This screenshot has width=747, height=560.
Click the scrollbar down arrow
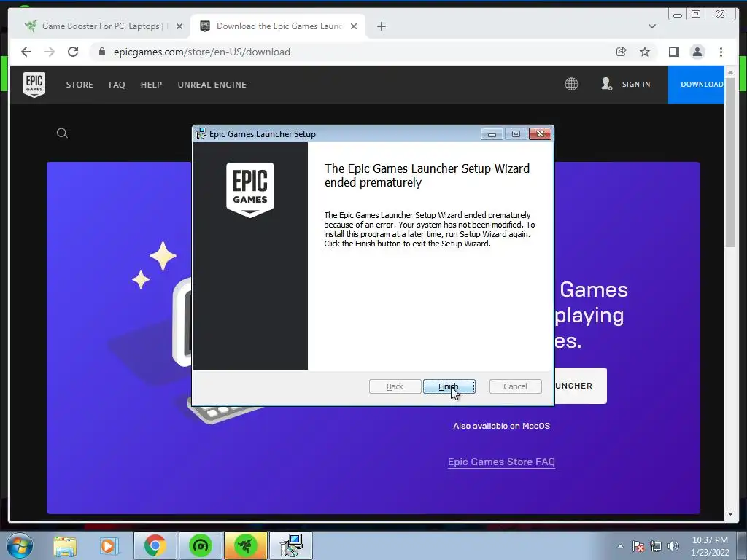click(730, 514)
